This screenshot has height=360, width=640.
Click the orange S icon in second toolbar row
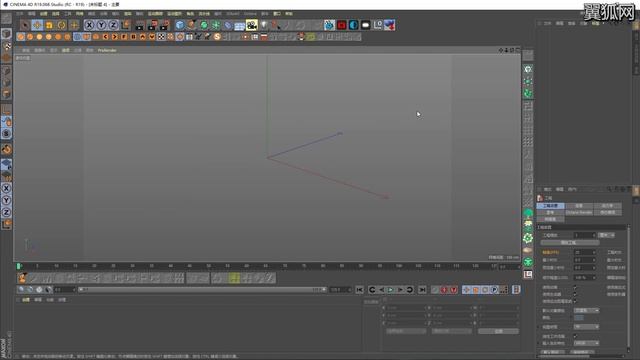point(217,37)
